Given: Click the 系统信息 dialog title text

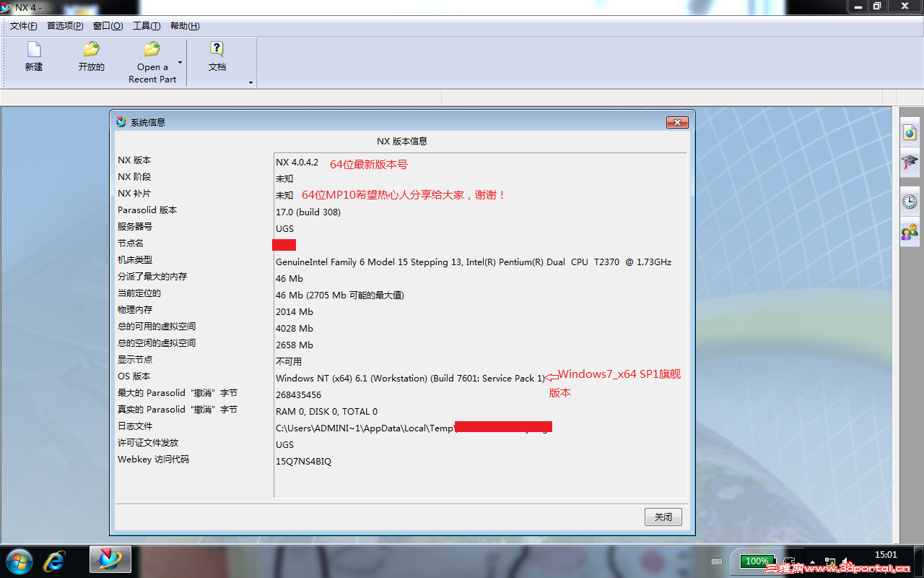Looking at the screenshot, I should point(148,123).
